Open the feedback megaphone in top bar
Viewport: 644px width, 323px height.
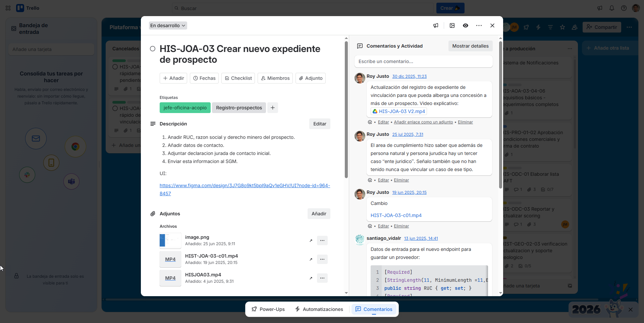click(600, 8)
